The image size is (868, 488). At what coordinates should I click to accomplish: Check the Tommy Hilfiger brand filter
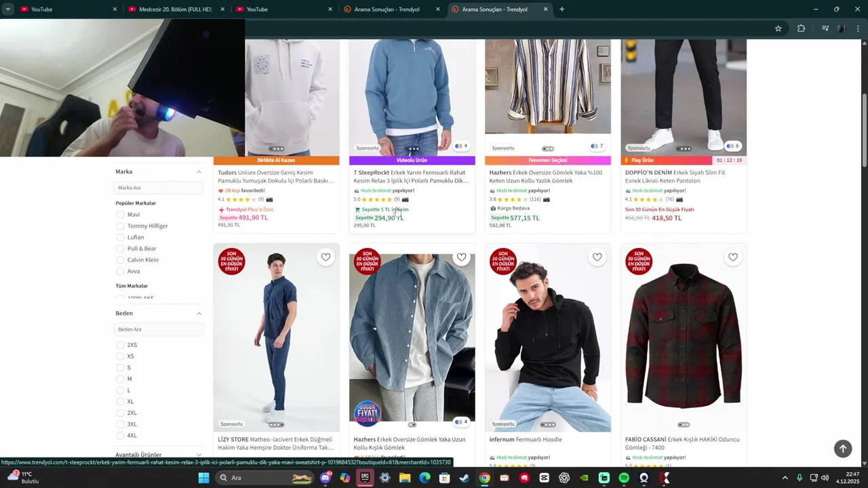(120, 226)
